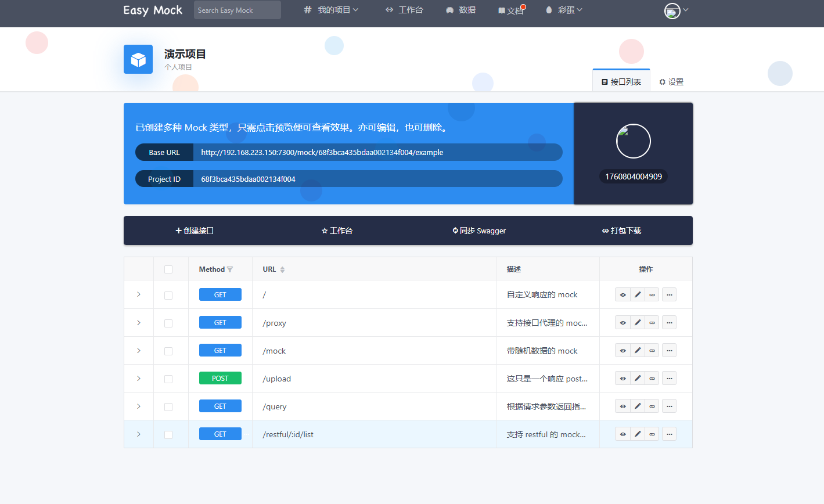Preview the /restful/:id/list interface
This screenshot has width=824, height=504.
pyautogui.click(x=623, y=434)
